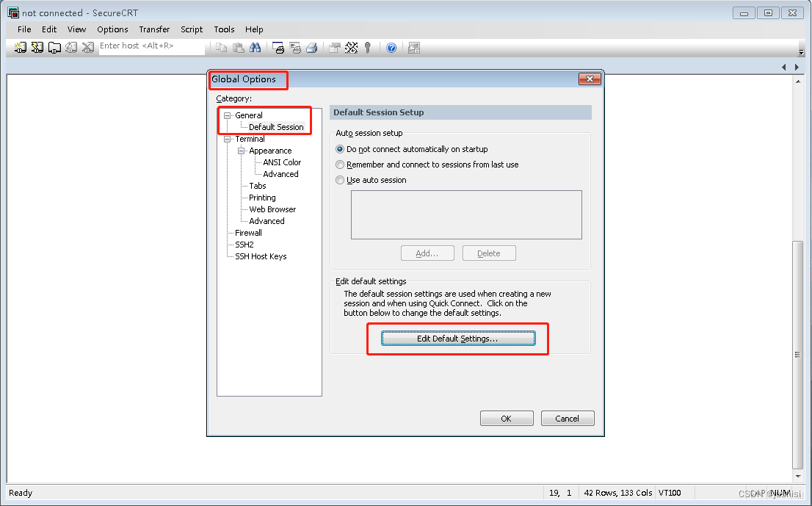
Task: Click the disabled Delete button
Action: 489,253
